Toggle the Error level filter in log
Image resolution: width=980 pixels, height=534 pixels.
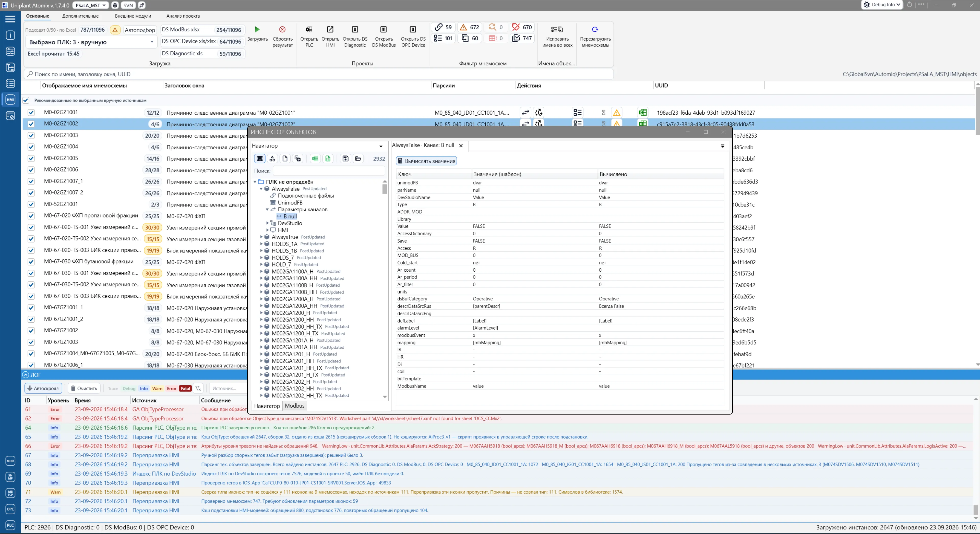[x=172, y=388]
